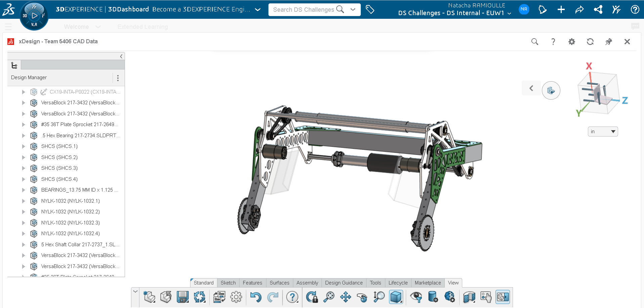Toggle the section view icon
The image size is (644, 308).
469,297
